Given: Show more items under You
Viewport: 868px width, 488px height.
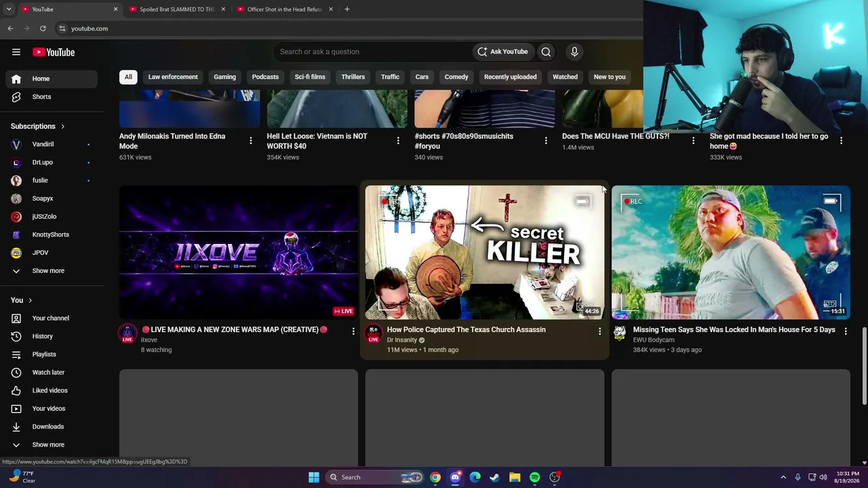Looking at the screenshot, I should click(x=52, y=445).
